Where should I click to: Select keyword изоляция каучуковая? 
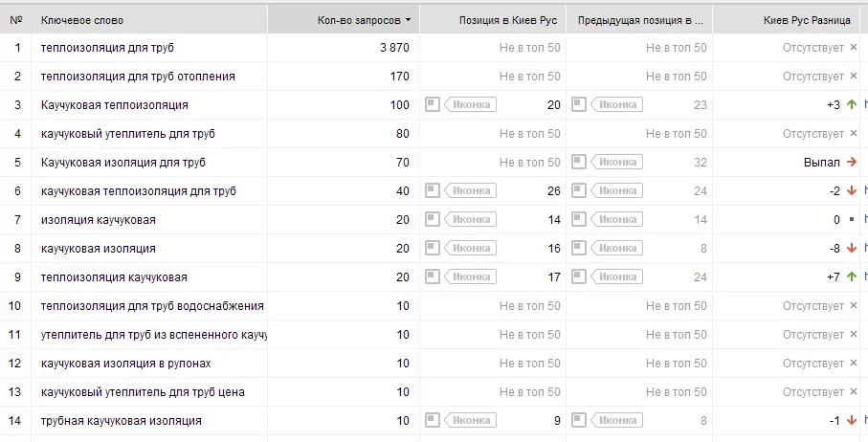(x=98, y=220)
